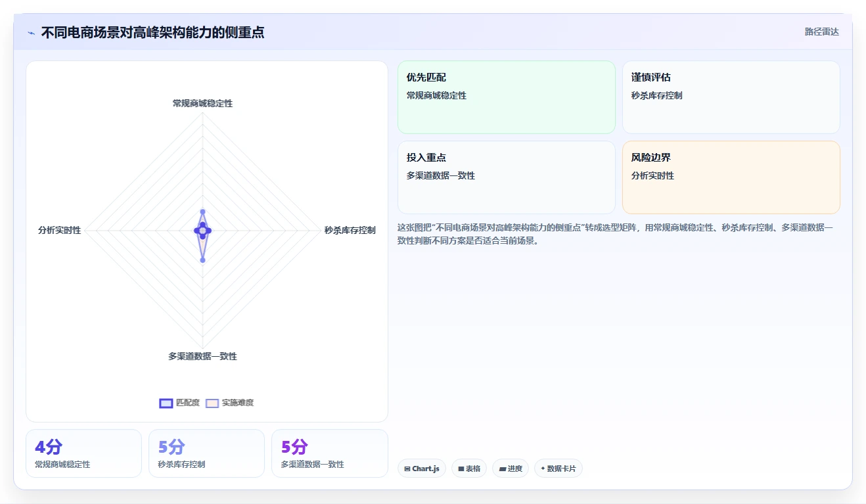Toggle the 匹配度 legend item
This screenshot has width=866, height=504.
[x=179, y=403]
